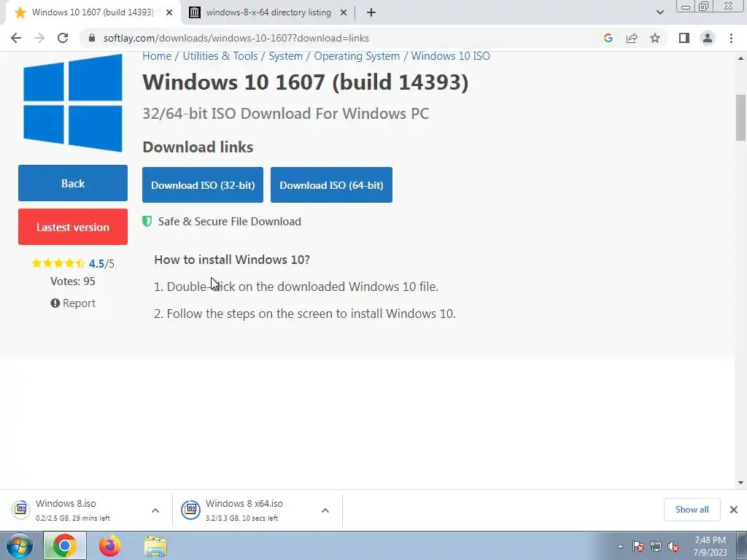
Task: Click the How to install Windows 10? heading
Action: (x=232, y=260)
